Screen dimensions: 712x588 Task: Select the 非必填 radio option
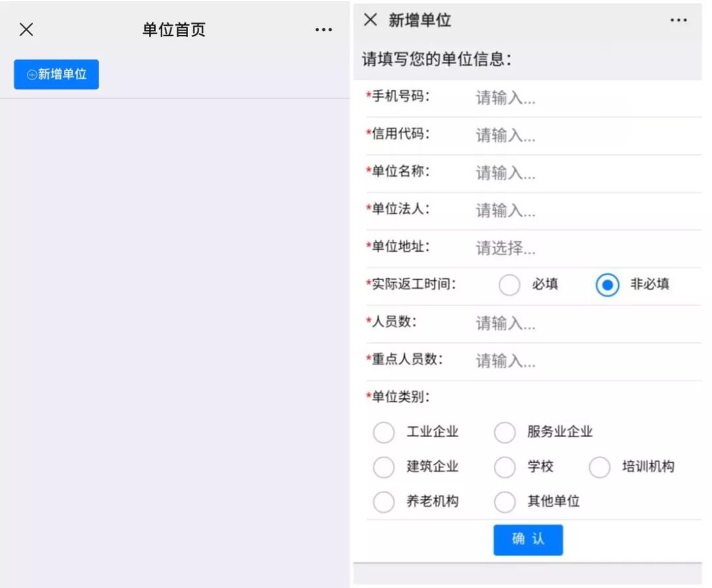(607, 285)
